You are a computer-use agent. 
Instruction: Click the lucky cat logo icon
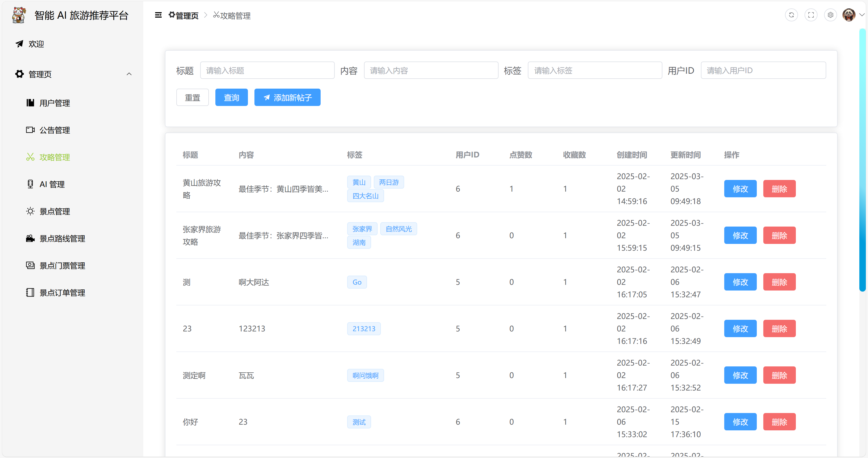(x=19, y=15)
